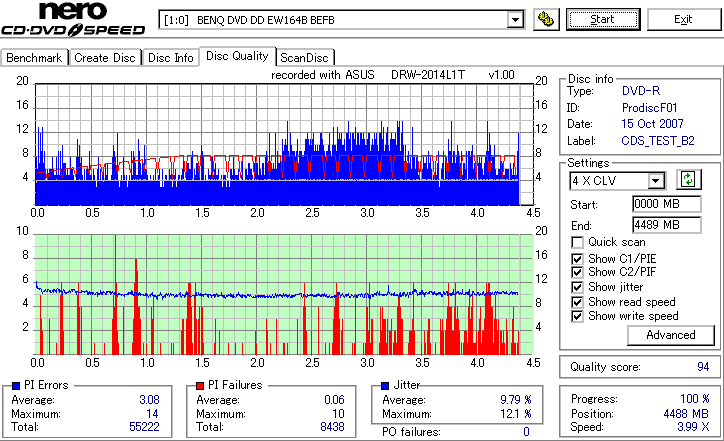The width and height of the screenshot is (724, 441).
Task: Click the Speed 3.99 X value
Action: click(x=693, y=427)
